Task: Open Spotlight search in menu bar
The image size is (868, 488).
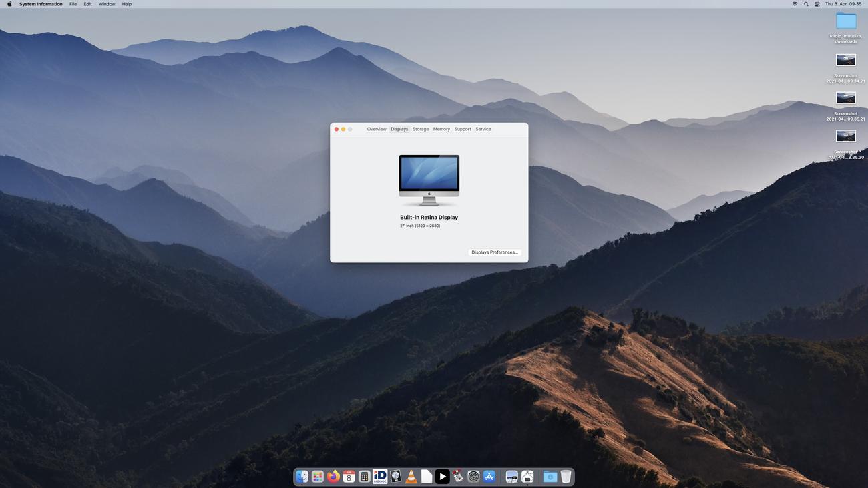Action: tap(806, 4)
